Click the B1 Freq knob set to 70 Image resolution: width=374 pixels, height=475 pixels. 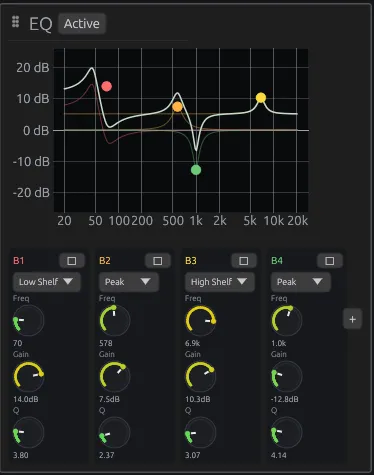(x=28, y=320)
